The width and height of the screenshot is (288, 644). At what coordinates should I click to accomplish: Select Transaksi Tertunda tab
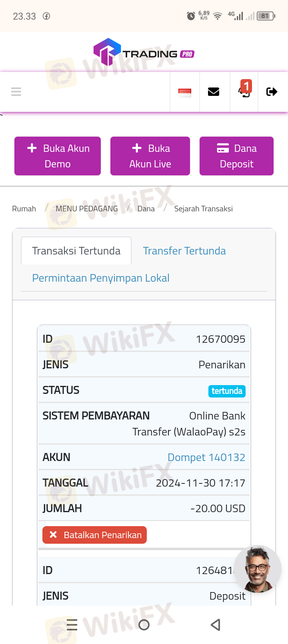pos(76,251)
